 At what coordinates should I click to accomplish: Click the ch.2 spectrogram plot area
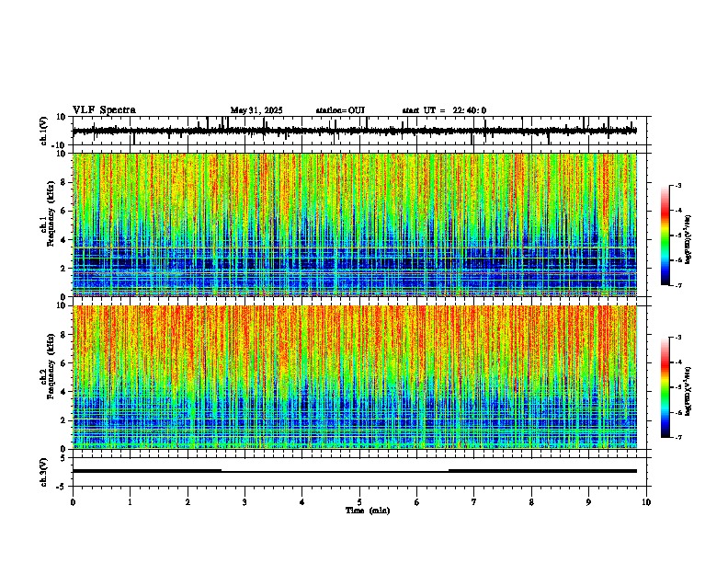pyautogui.click(x=355, y=377)
